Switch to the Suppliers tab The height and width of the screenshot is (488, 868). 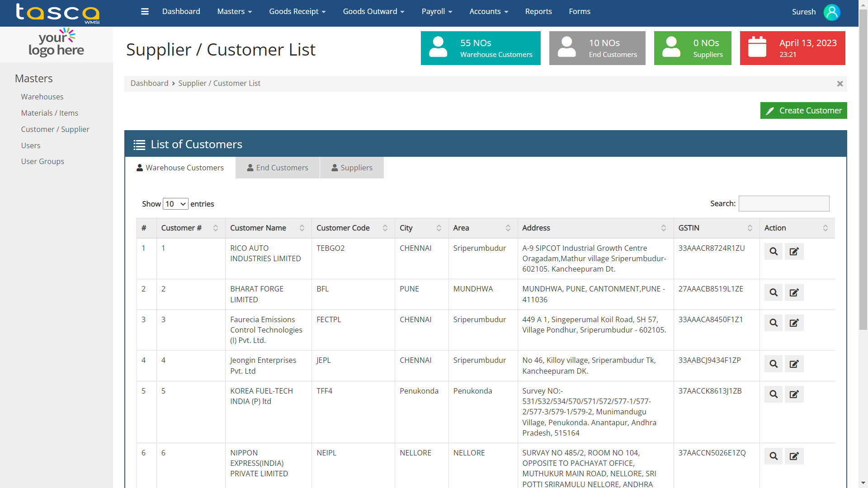pos(352,168)
